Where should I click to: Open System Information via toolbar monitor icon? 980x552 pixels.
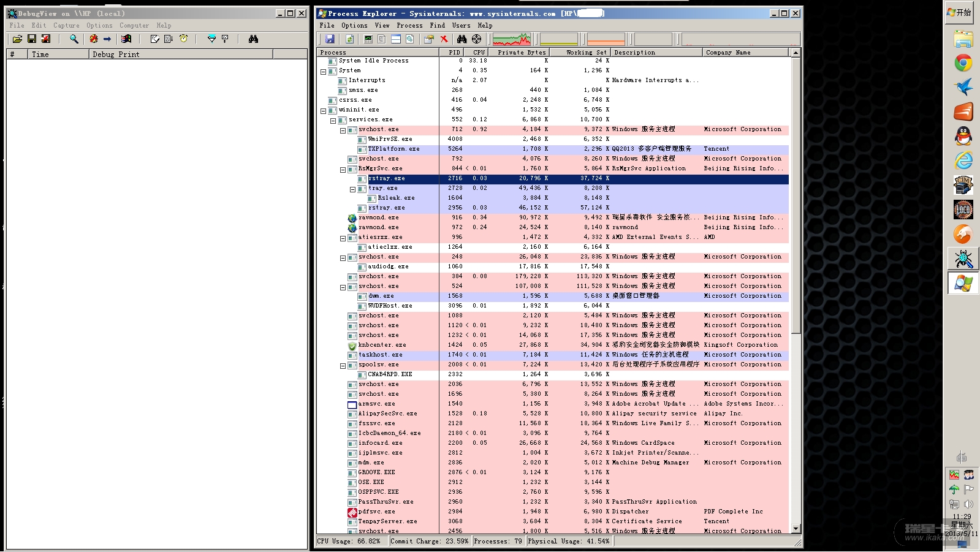coord(368,39)
